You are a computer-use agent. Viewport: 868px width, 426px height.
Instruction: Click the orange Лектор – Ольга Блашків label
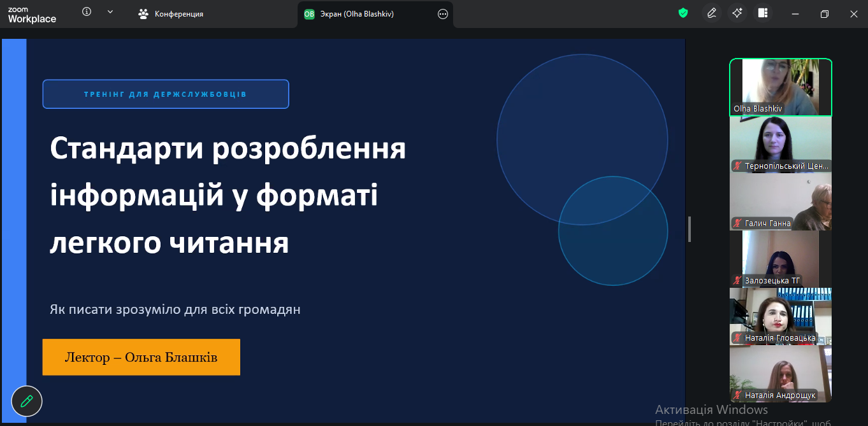pos(141,357)
